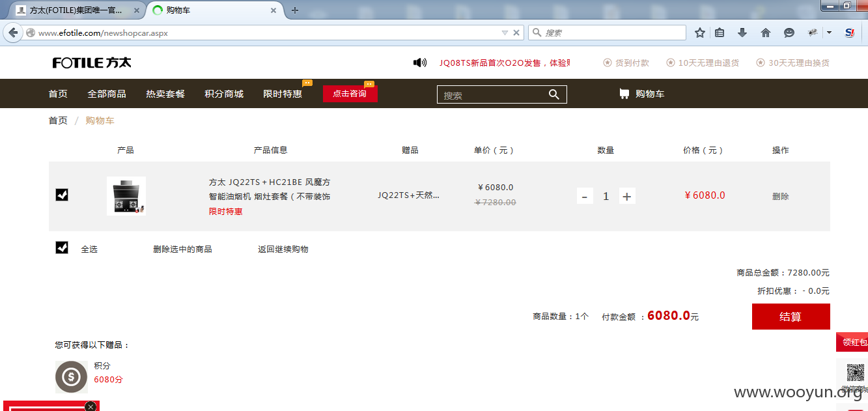
Task: Click 删除 to remove the item
Action: [x=781, y=196]
